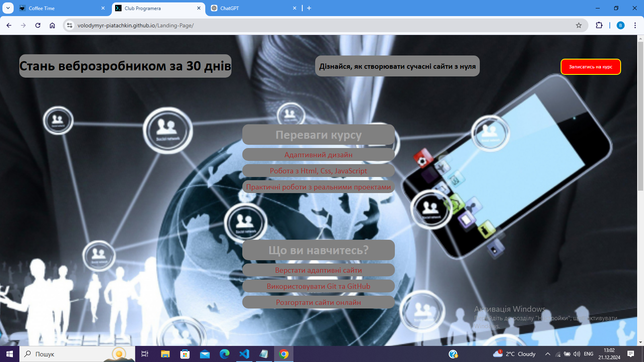
Task: Open the Get Help question-mark icon
Action: (x=453, y=354)
